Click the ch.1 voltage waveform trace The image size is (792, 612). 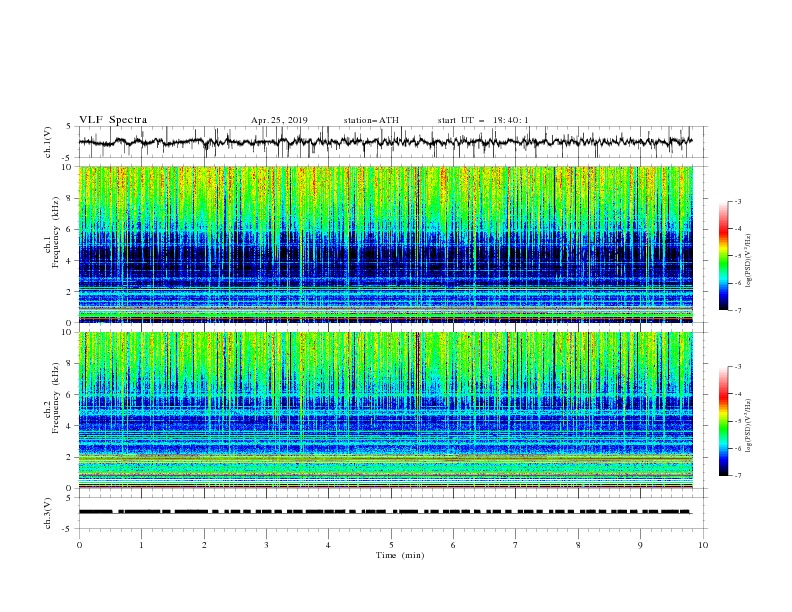pyautogui.click(x=385, y=142)
